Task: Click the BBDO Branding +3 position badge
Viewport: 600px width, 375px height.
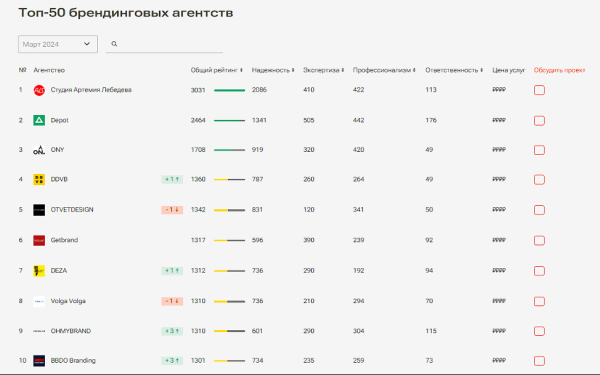Action: point(172,360)
